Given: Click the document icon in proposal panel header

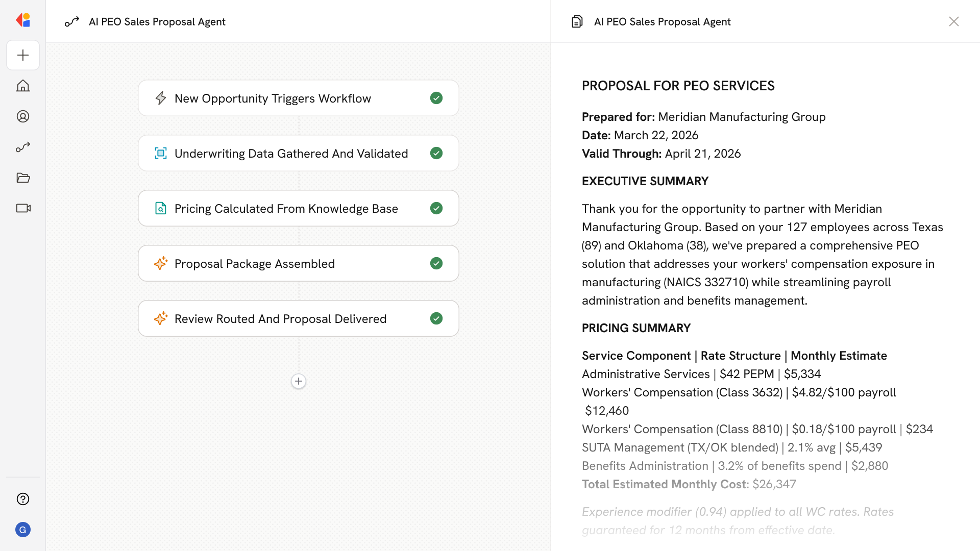Looking at the screenshot, I should pyautogui.click(x=577, y=21).
